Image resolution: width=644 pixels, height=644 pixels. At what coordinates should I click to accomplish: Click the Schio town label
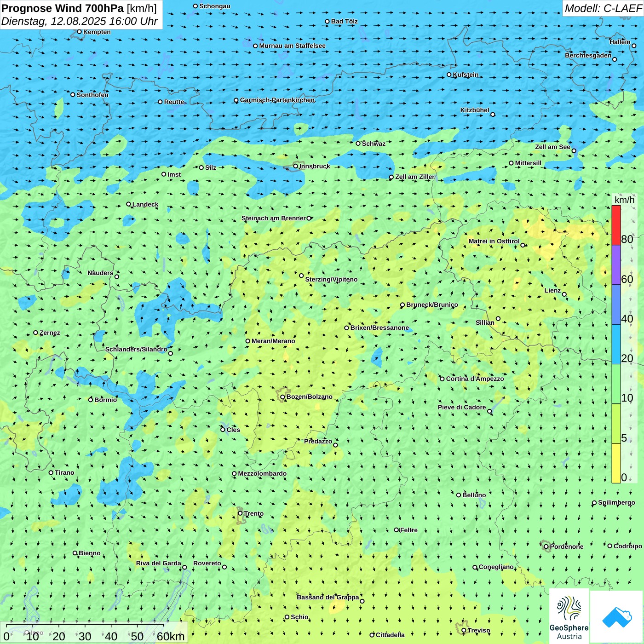pos(299,617)
